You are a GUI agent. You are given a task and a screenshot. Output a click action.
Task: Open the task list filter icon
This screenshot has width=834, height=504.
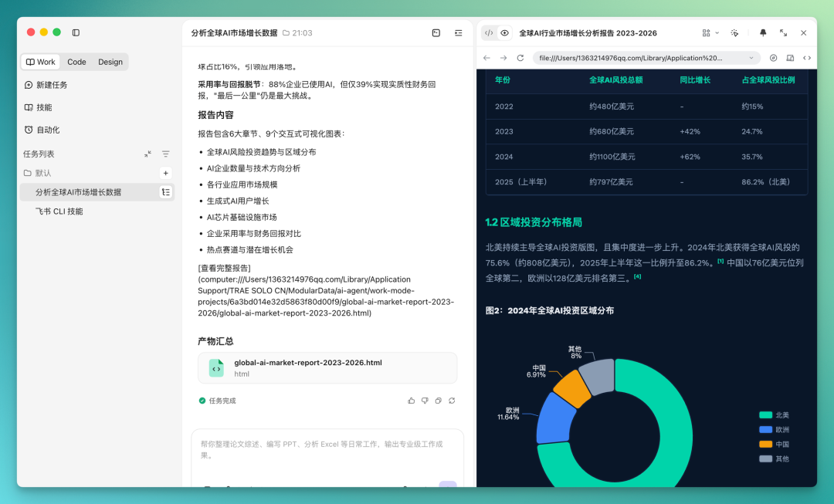(x=166, y=154)
